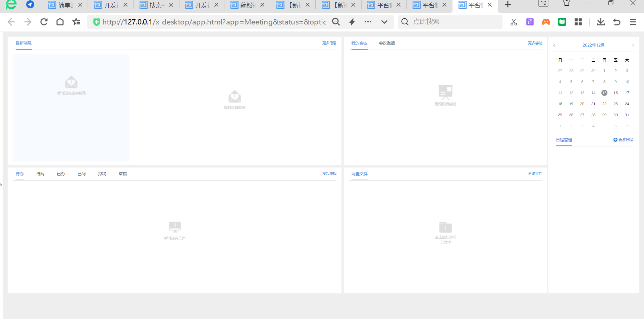Select the 我的会议 tab
This screenshot has width=644, height=319.
pos(360,43)
